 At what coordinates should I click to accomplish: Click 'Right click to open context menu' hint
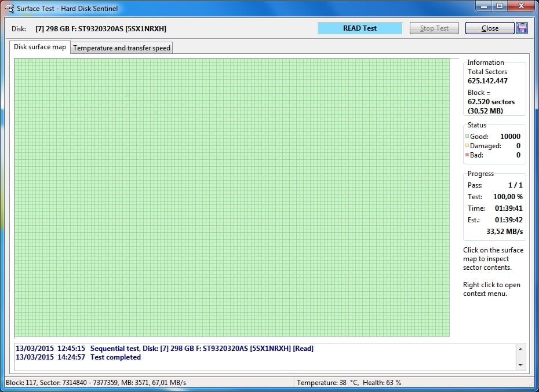coord(491,289)
